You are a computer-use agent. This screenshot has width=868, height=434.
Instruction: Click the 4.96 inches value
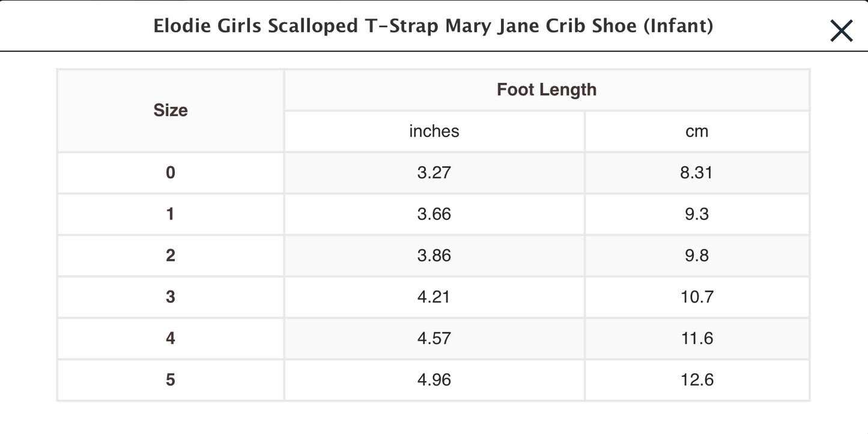coord(434,380)
